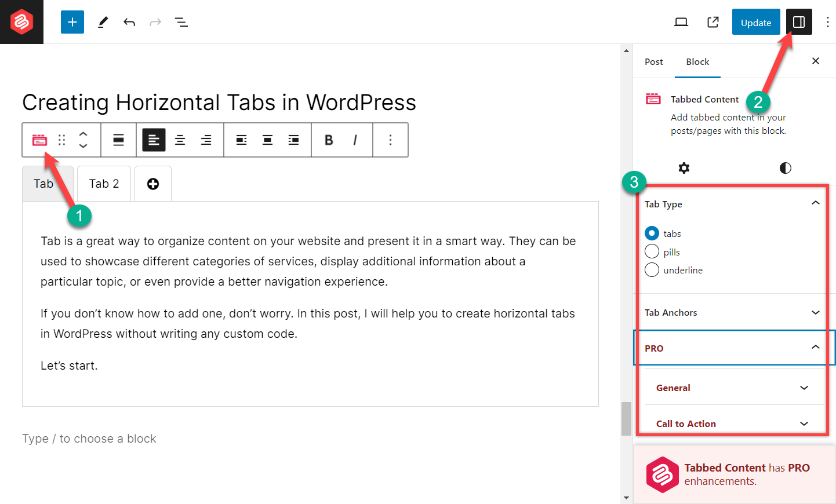
Task: Switch to the Post sidebar tab
Action: tap(653, 61)
